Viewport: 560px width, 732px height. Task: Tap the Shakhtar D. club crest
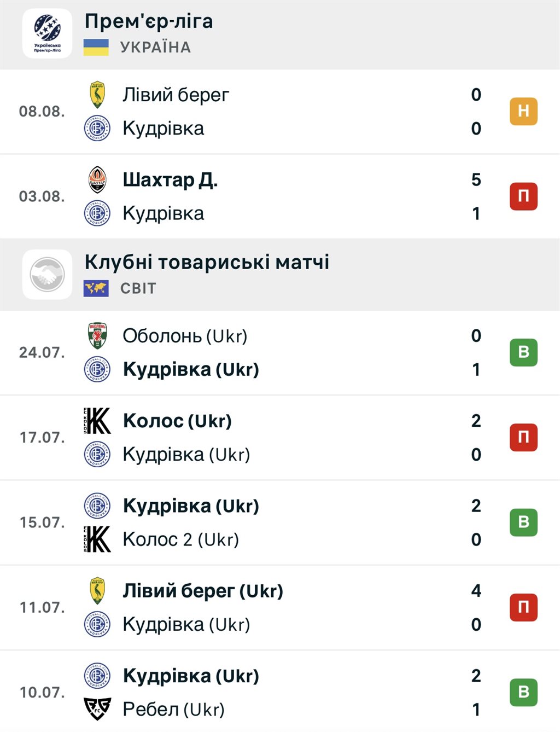click(x=97, y=179)
